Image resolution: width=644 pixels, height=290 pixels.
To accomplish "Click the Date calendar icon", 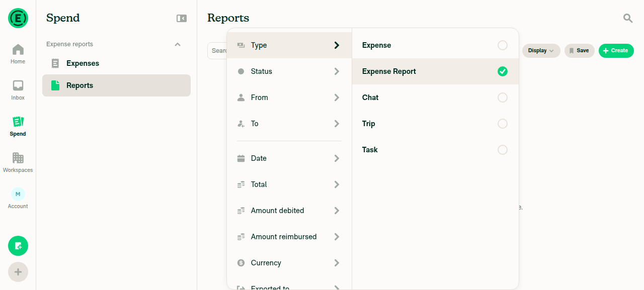I will point(241,158).
